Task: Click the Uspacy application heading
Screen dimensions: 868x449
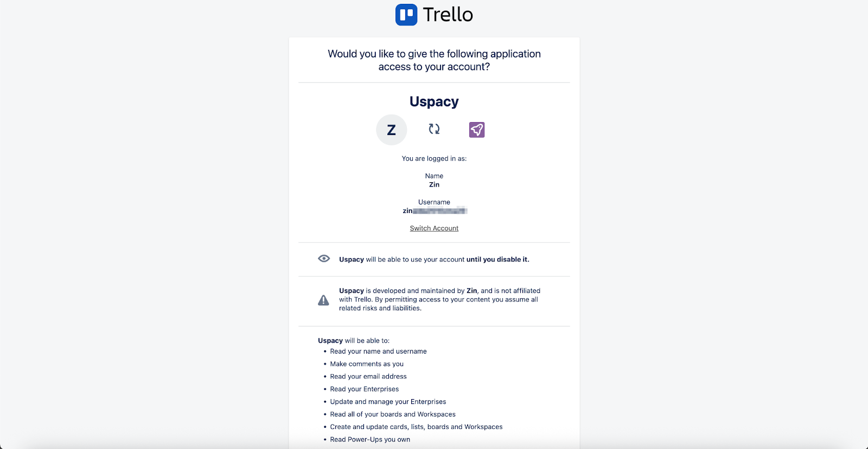Action: click(x=434, y=101)
